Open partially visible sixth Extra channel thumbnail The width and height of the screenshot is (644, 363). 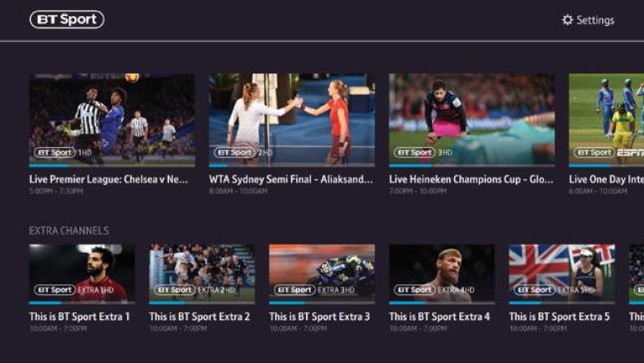click(636, 273)
